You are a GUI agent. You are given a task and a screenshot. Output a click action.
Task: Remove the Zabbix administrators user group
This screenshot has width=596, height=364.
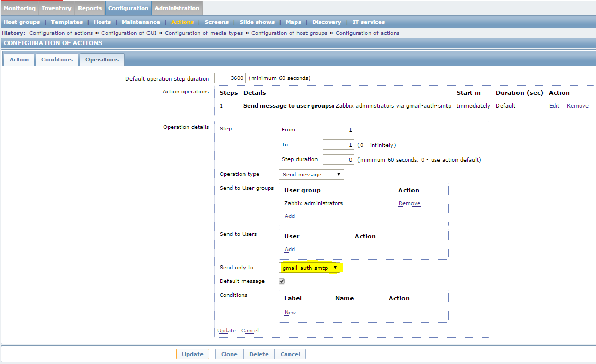pos(409,203)
